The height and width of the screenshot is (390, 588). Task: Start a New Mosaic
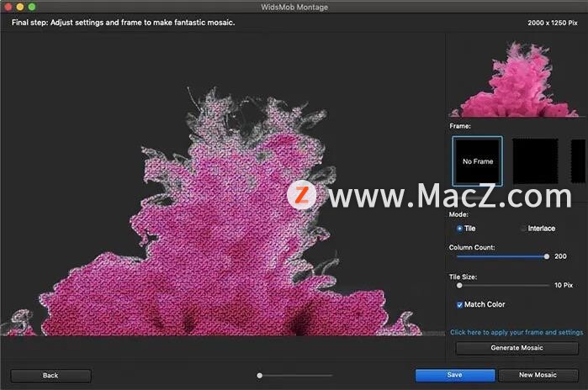(x=538, y=375)
